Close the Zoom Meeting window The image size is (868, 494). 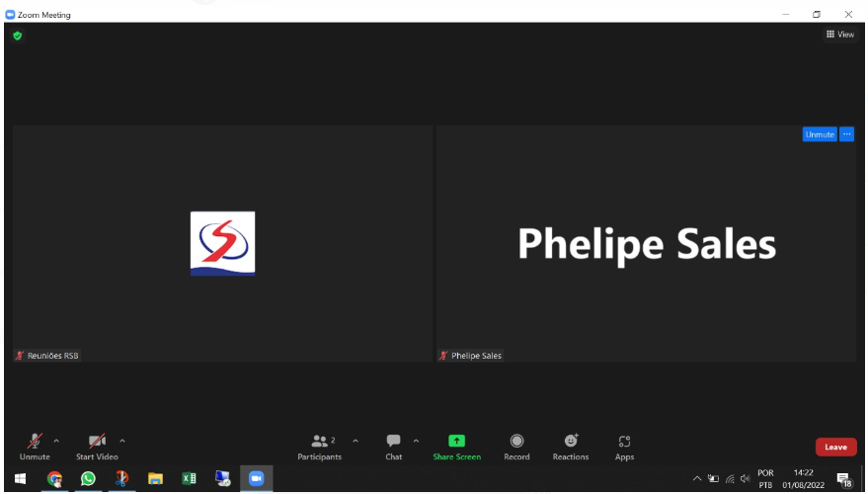848,15
